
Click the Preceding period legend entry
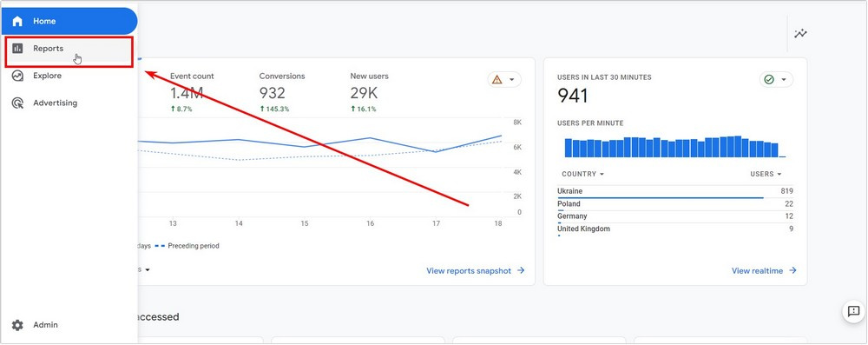[x=187, y=246]
